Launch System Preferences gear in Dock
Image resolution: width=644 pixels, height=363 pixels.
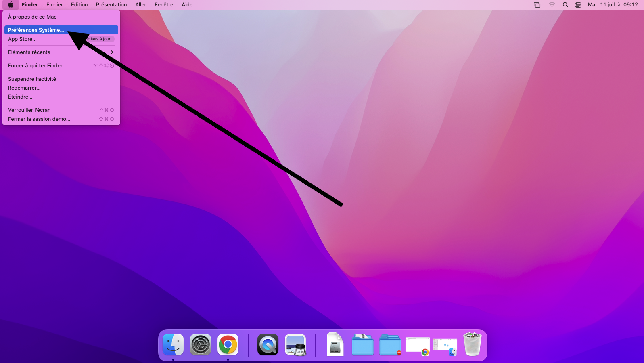pyautogui.click(x=201, y=344)
